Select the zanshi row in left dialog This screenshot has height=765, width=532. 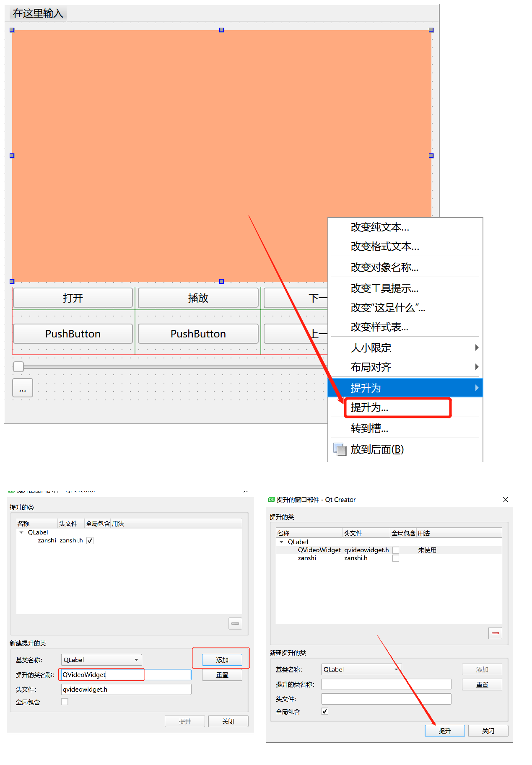coord(129,540)
